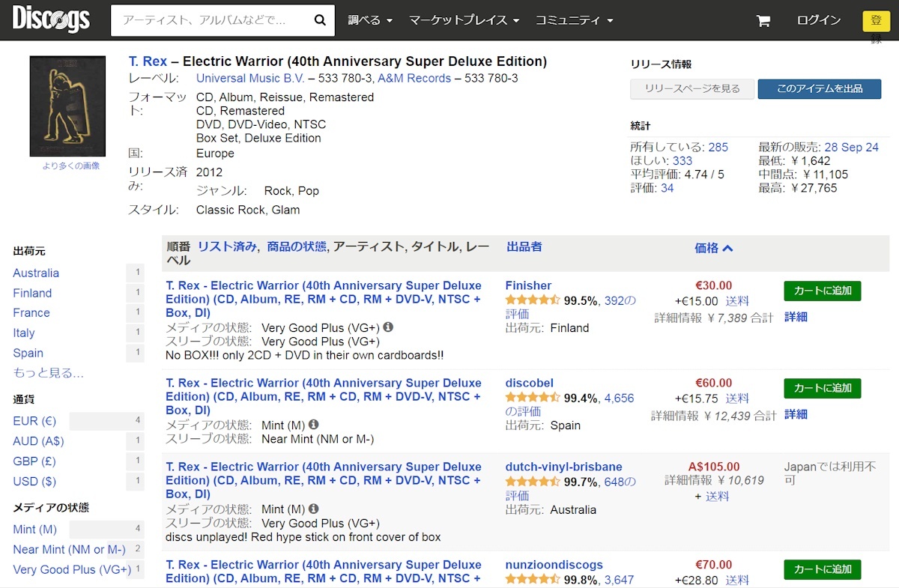Filter by ship-from Finland
The height and width of the screenshot is (588, 899).
[32, 293]
